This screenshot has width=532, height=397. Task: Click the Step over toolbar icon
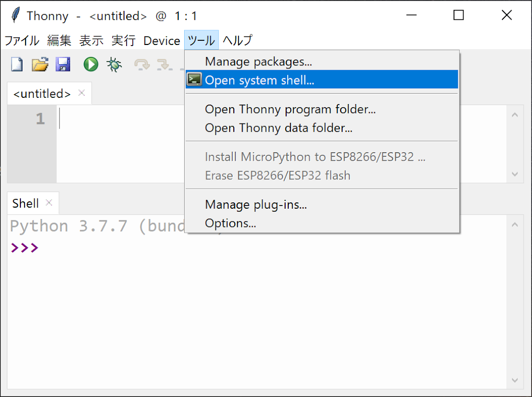pos(142,64)
